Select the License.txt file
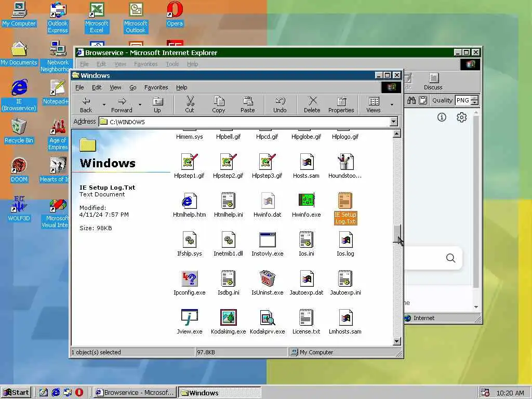Image resolution: width=532 pixels, height=399 pixels. 307,322
